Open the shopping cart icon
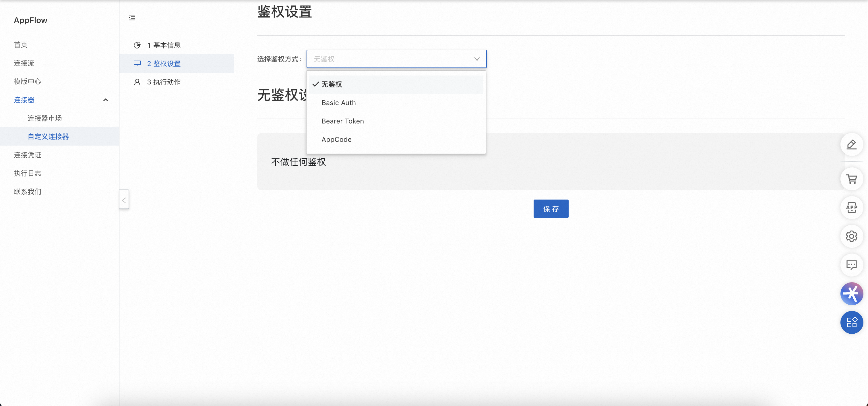The width and height of the screenshot is (868, 406). click(851, 179)
